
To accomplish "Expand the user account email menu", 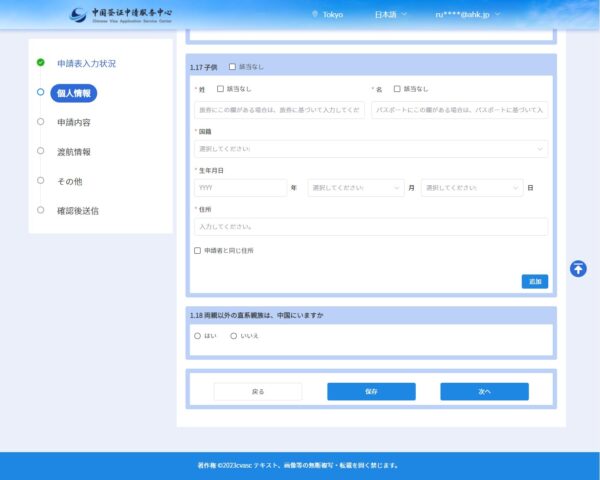I will point(468,15).
